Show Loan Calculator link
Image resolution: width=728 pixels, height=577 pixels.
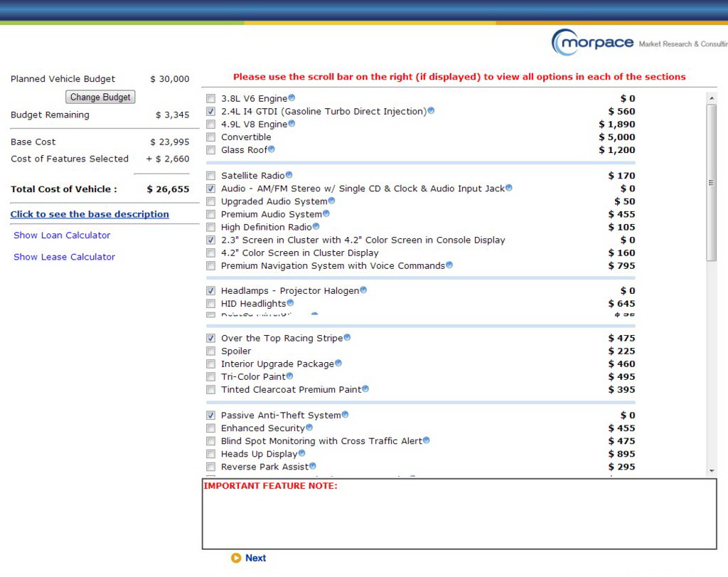[x=62, y=235]
